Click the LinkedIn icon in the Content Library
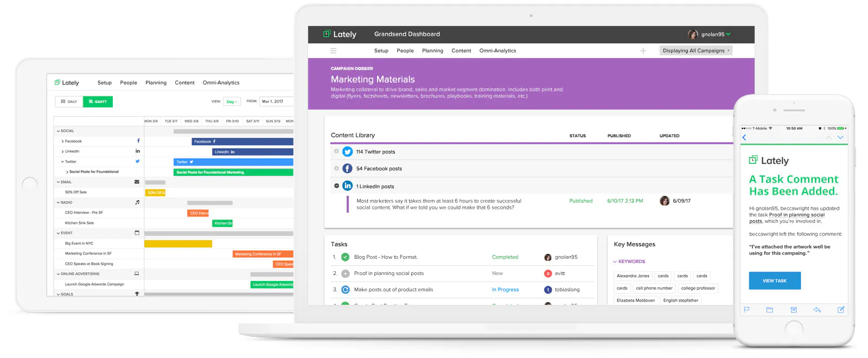Screen dimensions: 868x358 (x=347, y=186)
